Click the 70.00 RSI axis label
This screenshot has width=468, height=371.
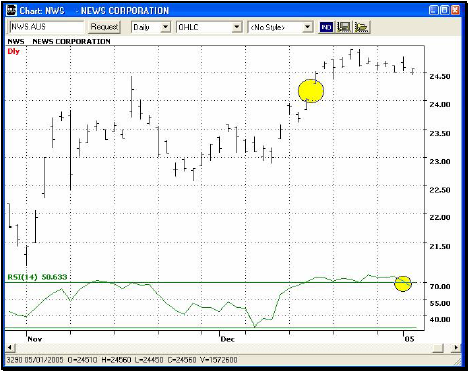(440, 286)
